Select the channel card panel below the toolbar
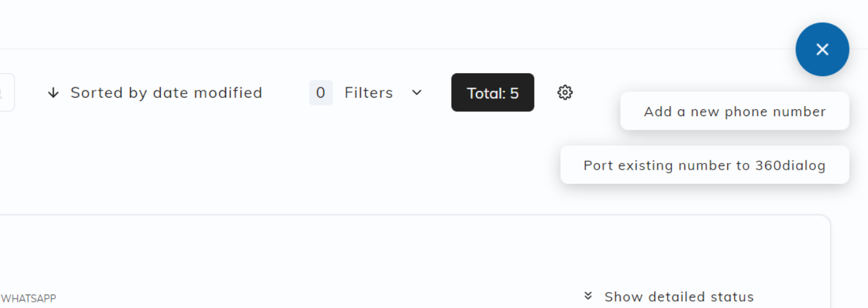Viewport: 868px width, 308px height. [415, 261]
